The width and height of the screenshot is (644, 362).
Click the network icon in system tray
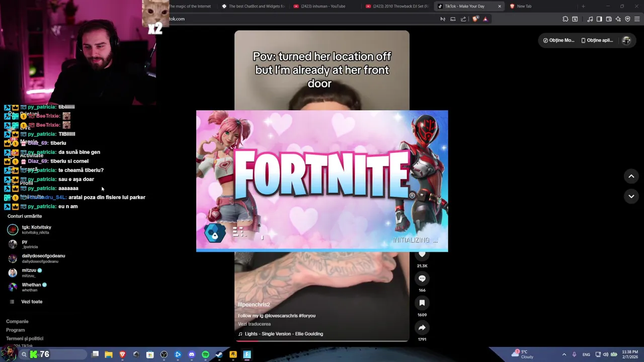(x=598, y=354)
